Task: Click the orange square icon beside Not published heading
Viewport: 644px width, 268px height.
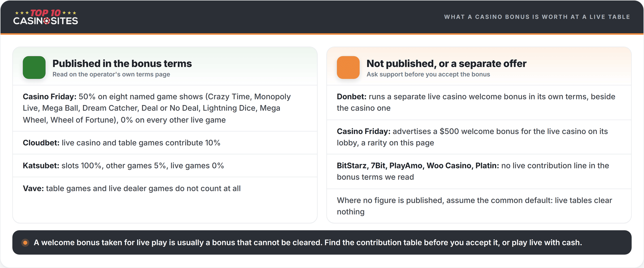Action: (348, 67)
